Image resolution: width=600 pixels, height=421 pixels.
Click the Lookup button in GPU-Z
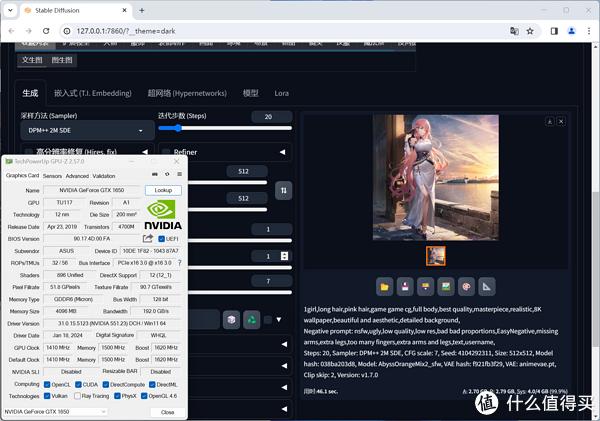pos(163,190)
